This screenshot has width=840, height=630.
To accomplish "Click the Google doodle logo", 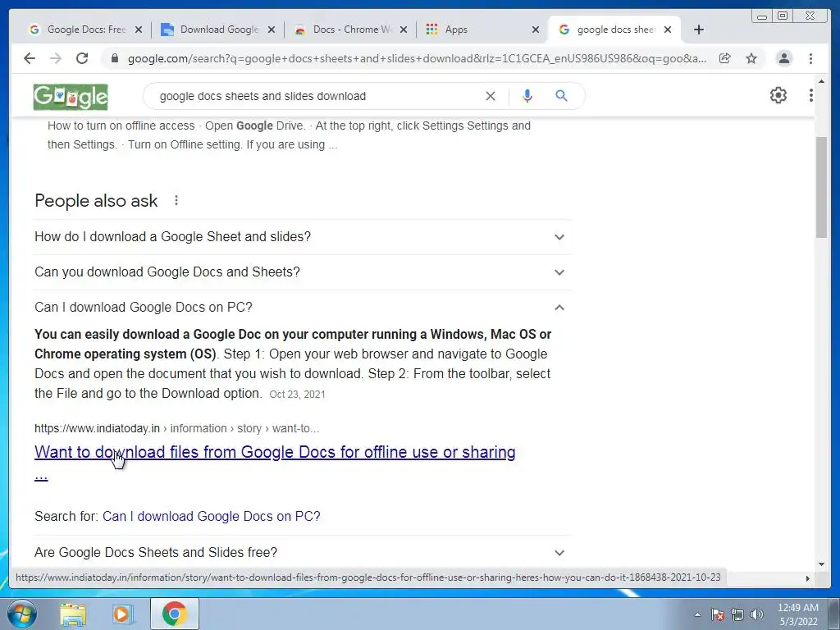I will (x=71, y=97).
